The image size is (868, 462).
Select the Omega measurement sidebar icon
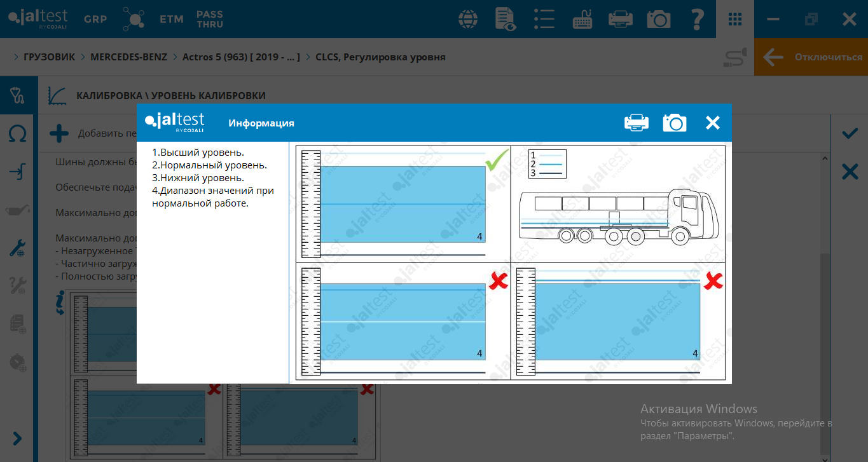(18, 133)
